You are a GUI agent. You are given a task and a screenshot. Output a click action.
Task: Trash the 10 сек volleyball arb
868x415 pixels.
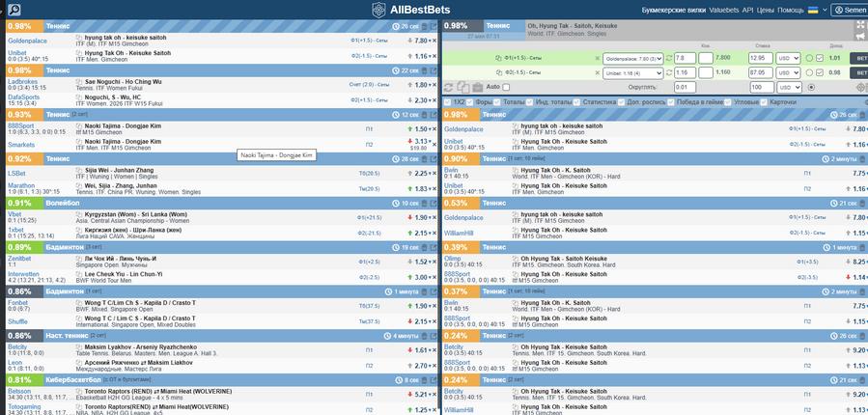click(x=425, y=204)
